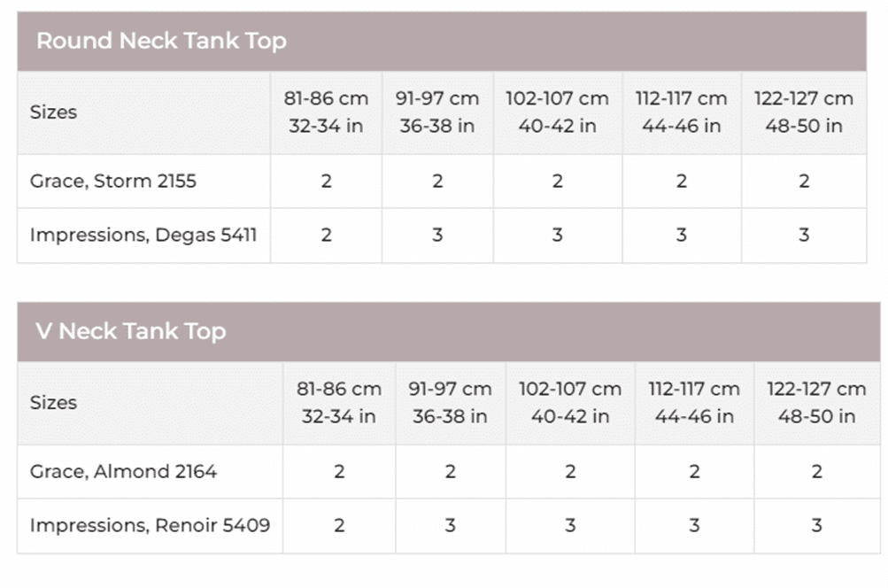Select Storm 2155 quantity for 122-127 cm
888x588 pixels.
tap(804, 182)
